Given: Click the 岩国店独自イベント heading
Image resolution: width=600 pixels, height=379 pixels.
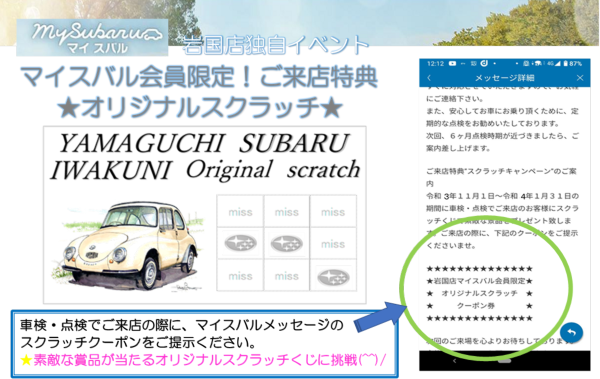Looking at the screenshot, I should point(276,45).
